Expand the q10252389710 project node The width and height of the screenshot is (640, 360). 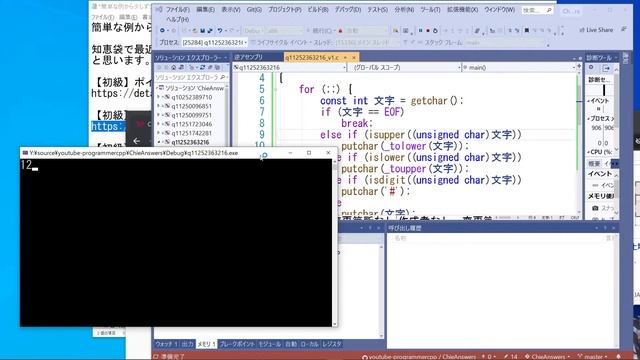(158, 97)
